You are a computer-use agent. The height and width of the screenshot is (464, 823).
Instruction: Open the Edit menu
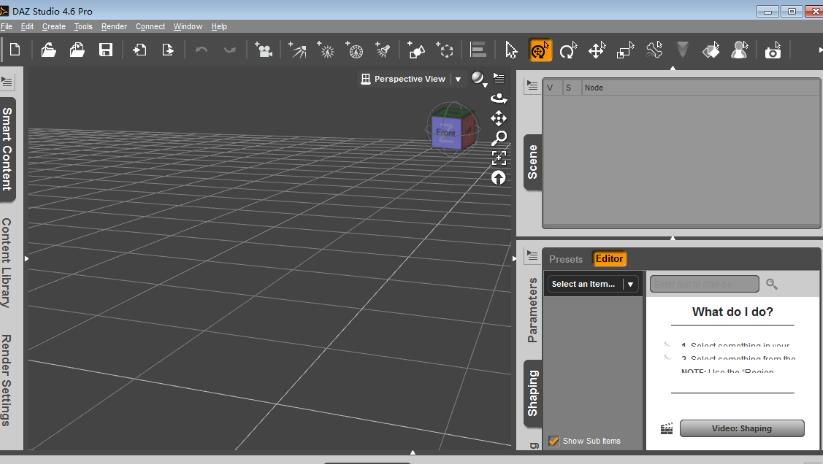pyautogui.click(x=27, y=26)
